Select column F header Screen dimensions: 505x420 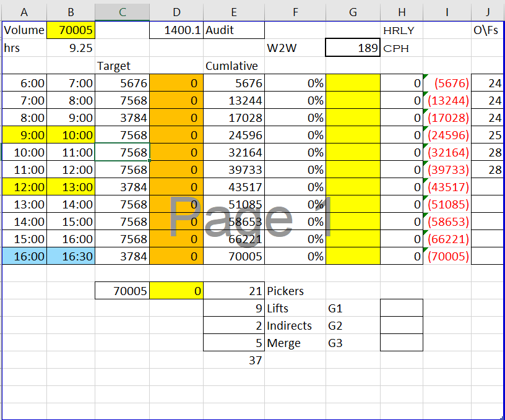point(295,12)
